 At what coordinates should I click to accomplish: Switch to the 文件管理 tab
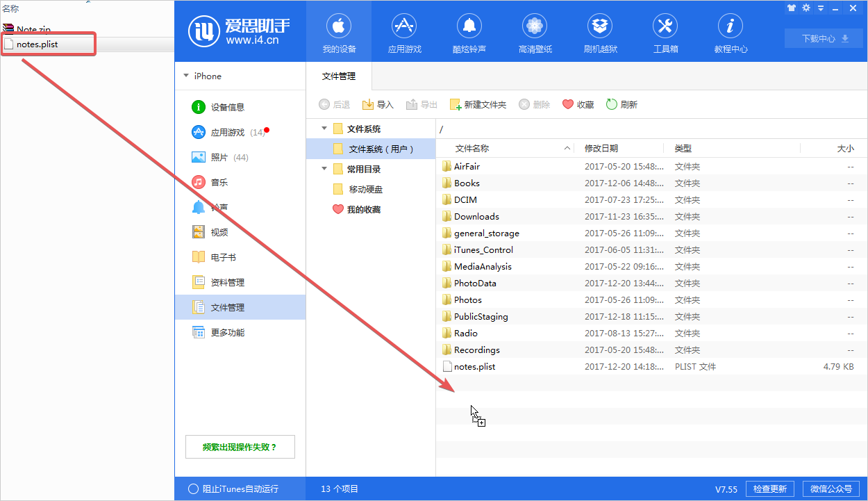(338, 77)
